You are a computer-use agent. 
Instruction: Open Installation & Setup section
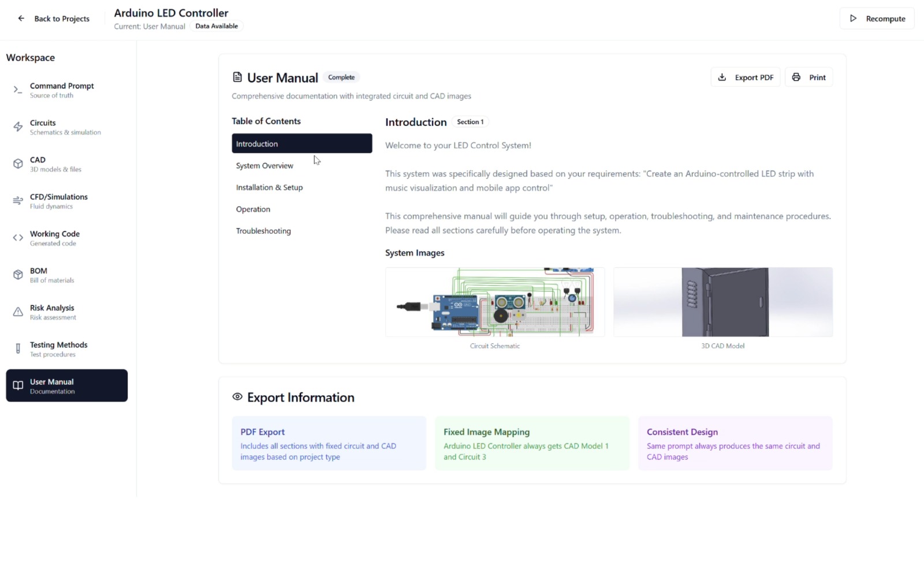[x=302, y=188]
